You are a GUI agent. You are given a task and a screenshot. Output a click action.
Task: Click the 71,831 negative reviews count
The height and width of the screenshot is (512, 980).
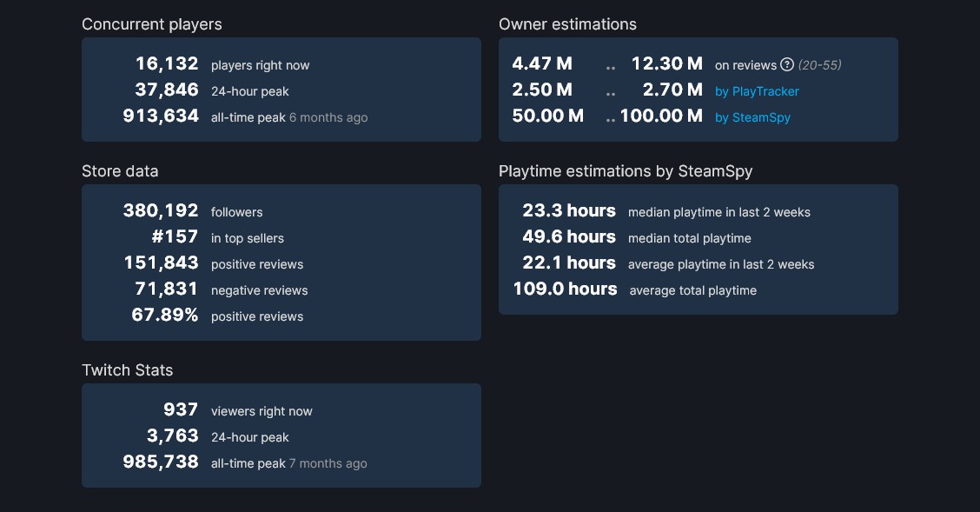click(167, 289)
